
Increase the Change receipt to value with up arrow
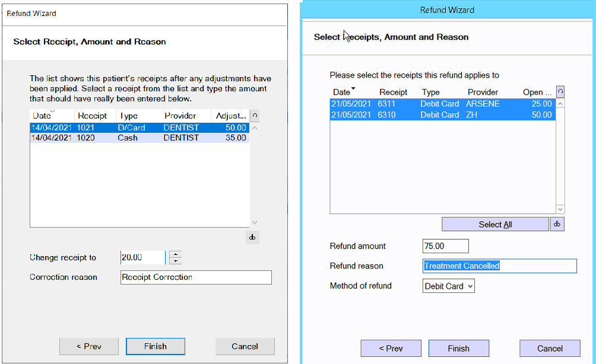[x=176, y=254]
